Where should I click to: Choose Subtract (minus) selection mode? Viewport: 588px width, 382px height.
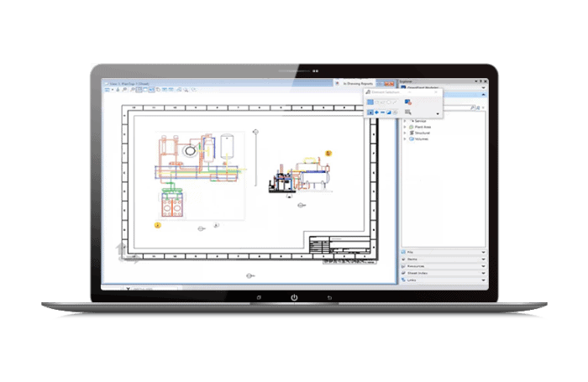(382, 113)
